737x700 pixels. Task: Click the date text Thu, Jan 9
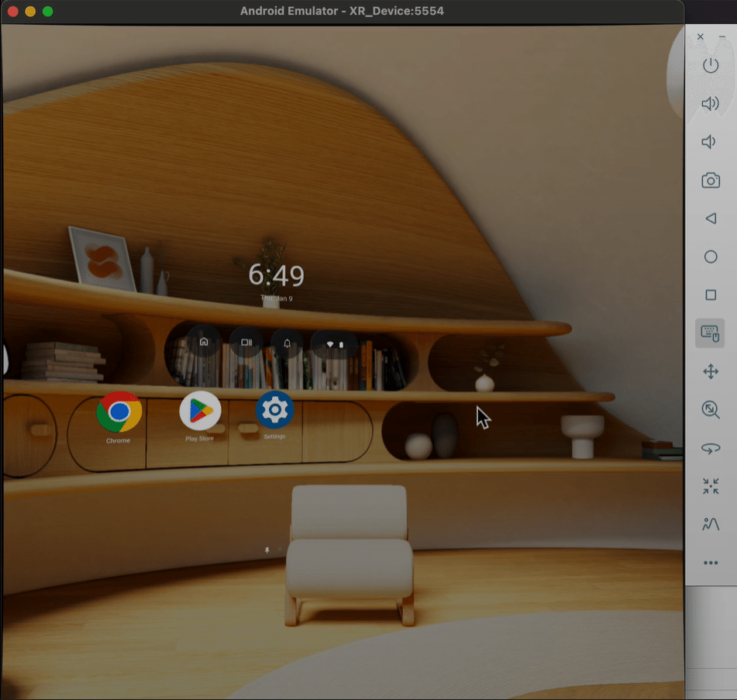click(277, 298)
